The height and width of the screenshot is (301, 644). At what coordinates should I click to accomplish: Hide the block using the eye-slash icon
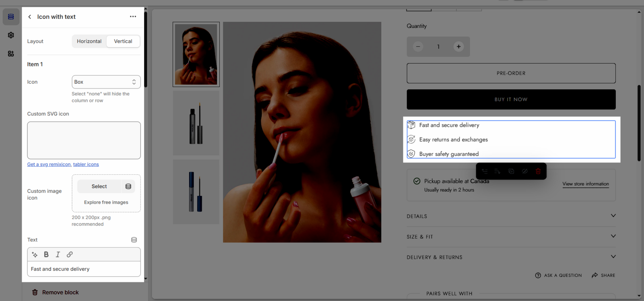click(524, 171)
